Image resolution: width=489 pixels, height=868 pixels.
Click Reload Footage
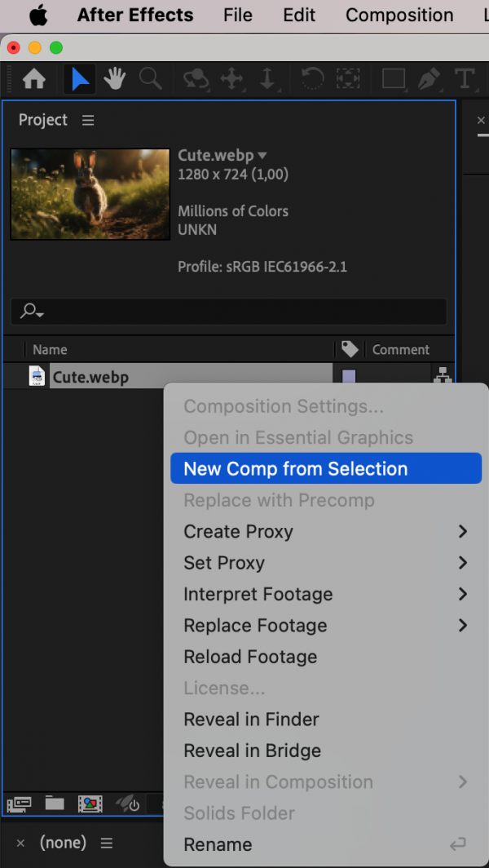point(250,656)
